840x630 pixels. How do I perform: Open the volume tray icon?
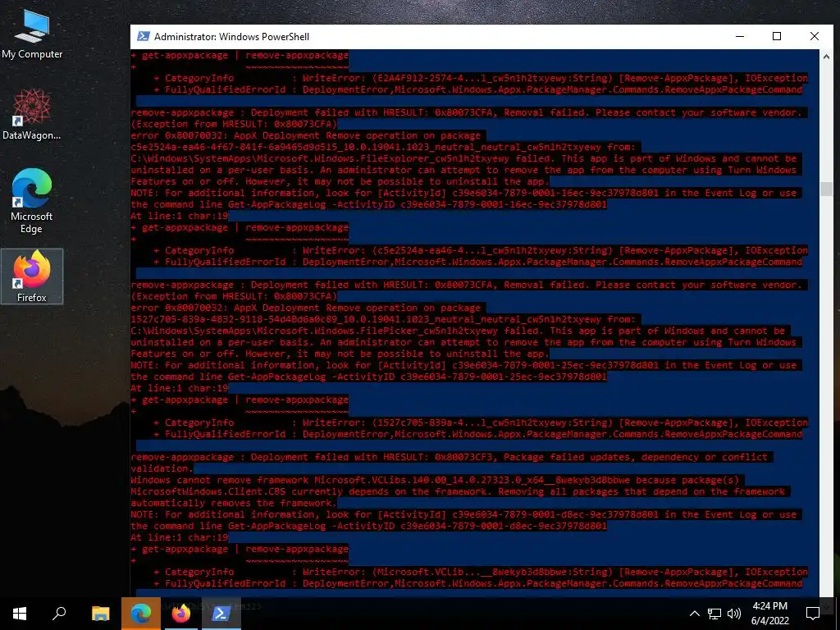coord(734,614)
